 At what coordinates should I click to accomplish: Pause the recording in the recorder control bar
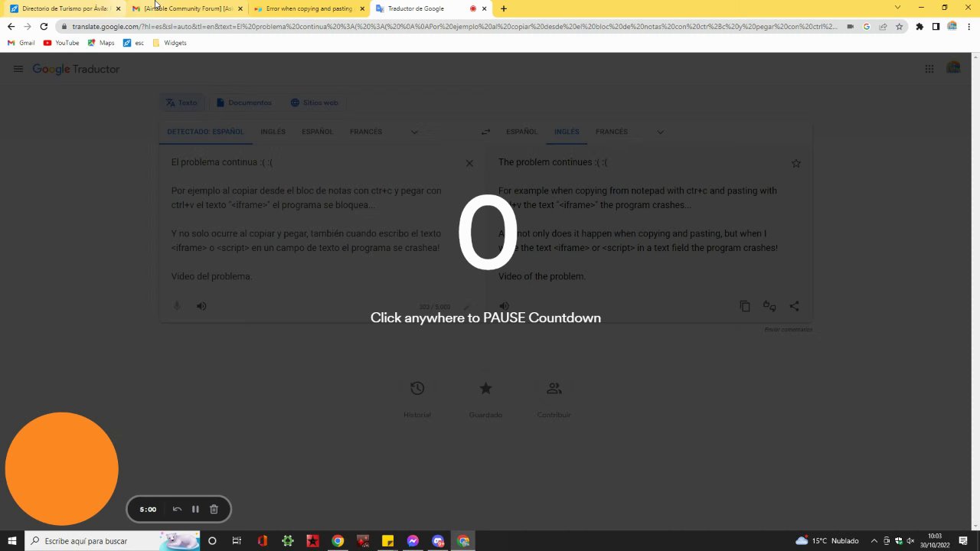tap(195, 509)
